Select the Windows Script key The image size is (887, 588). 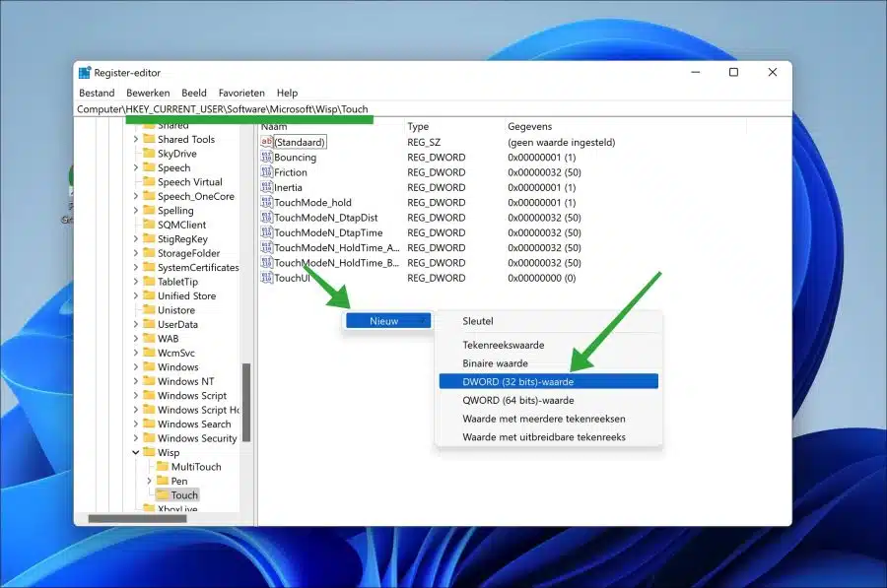192,395
